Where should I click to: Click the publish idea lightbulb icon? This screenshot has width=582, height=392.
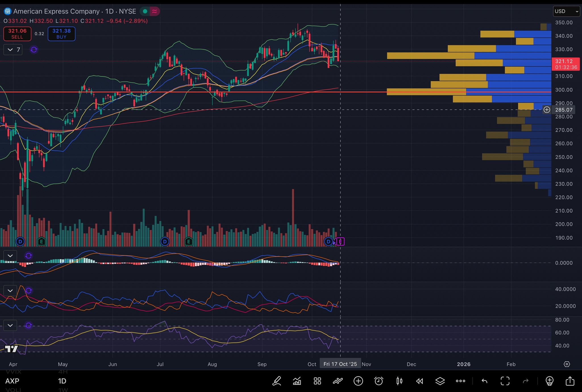point(549,381)
